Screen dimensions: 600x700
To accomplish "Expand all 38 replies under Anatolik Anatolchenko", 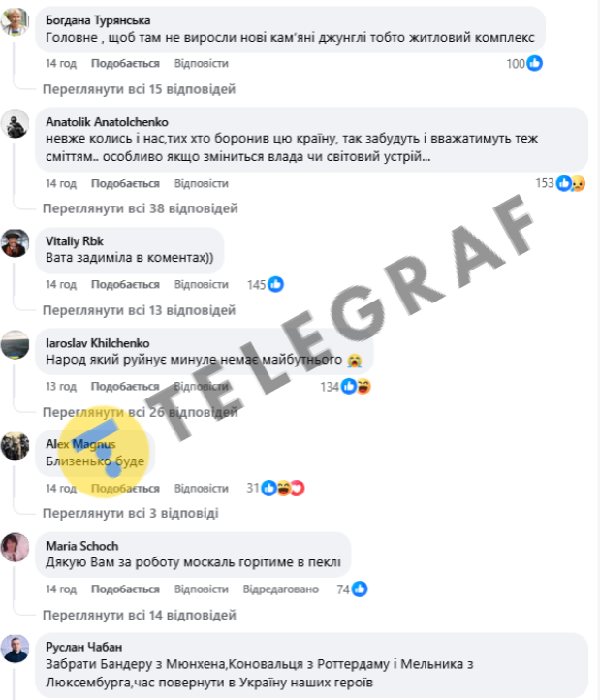I will (141, 208).
